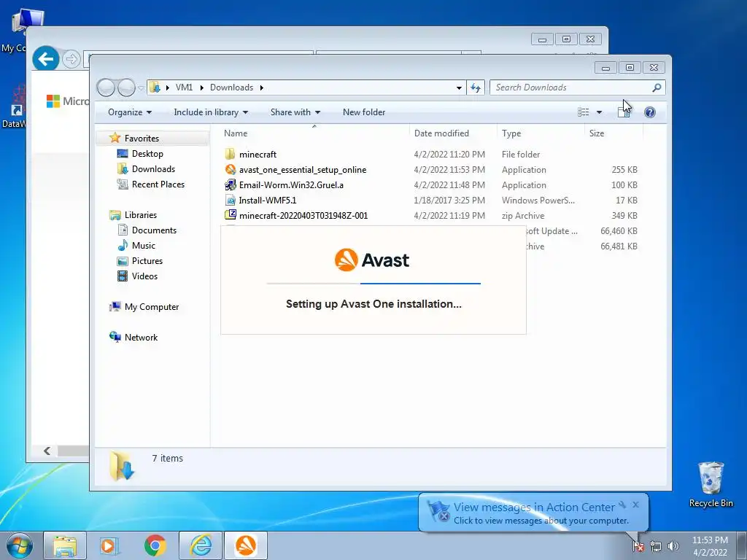747x560 pixels.
Task: Open Desktop in Favorites sidebar
Action: [147, 154]
